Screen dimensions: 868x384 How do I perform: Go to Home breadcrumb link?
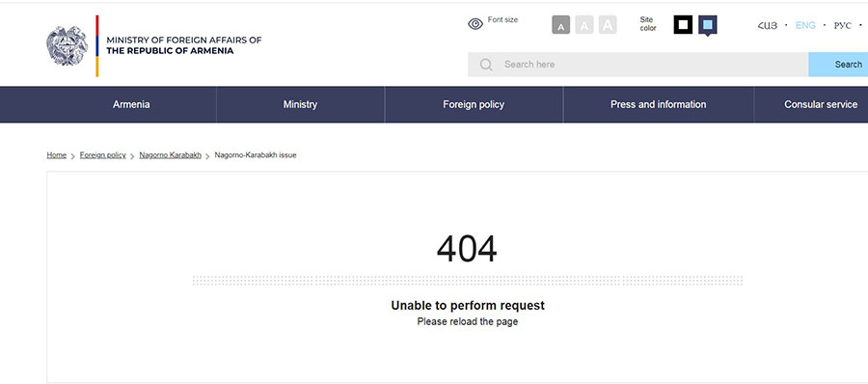pos(57,155)
